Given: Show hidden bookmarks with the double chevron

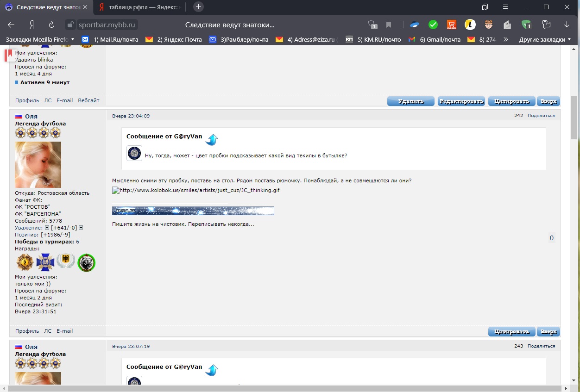Looking at the screenshot, I should tap(506, 39).
